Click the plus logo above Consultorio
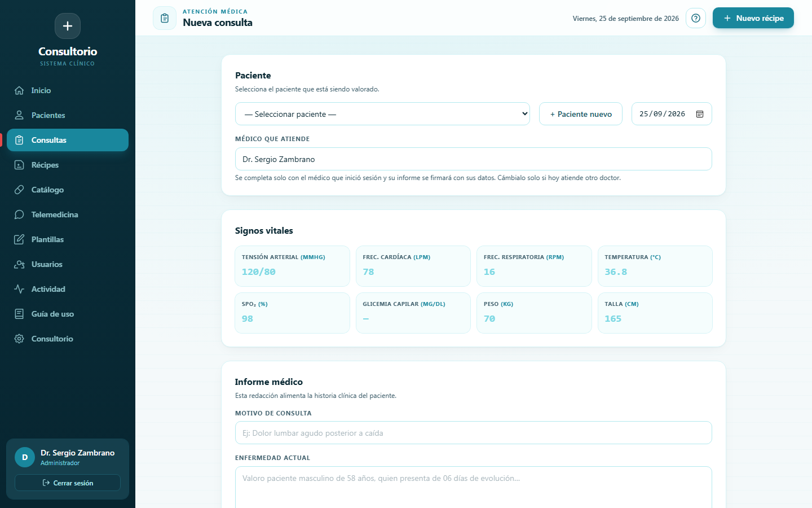Screen dimensions: 812x508 68,26
